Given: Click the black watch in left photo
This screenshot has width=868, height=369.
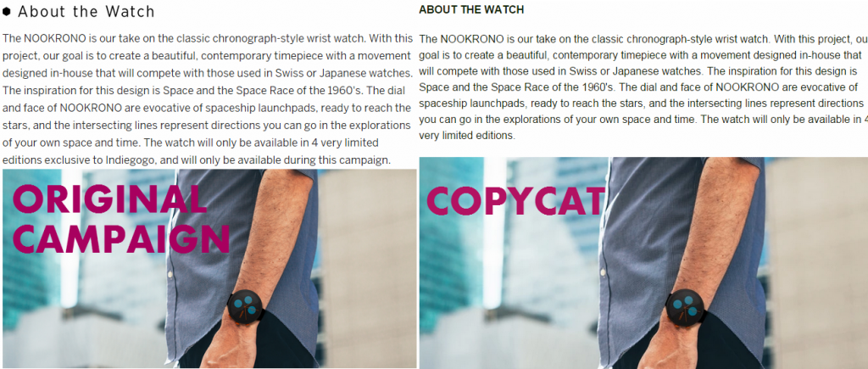Looking at the screenshot, I should pyautogui.click(x=245, y=307).
